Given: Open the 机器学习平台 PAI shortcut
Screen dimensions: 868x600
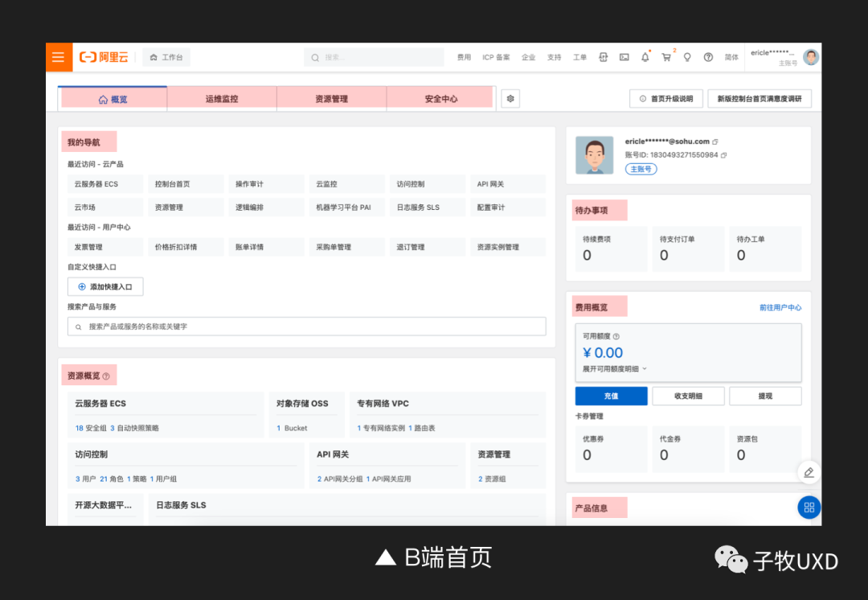Looking at the screenshot, I should 346,208.
